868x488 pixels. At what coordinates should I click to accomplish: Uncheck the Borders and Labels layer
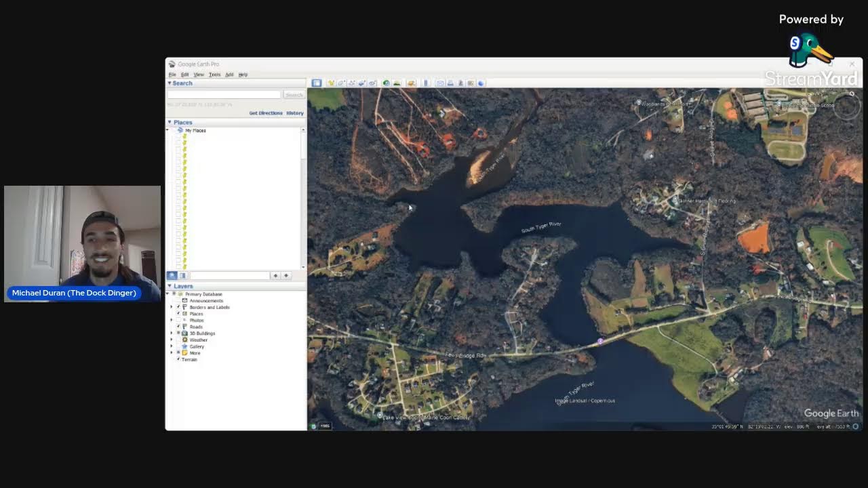[x=178, y=307]
